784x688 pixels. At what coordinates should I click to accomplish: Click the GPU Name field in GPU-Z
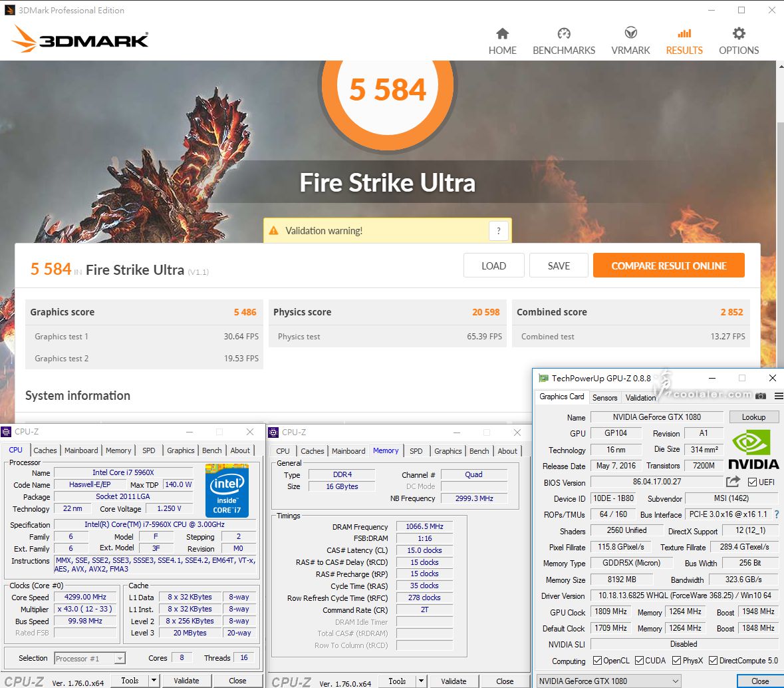pos(656,417)
